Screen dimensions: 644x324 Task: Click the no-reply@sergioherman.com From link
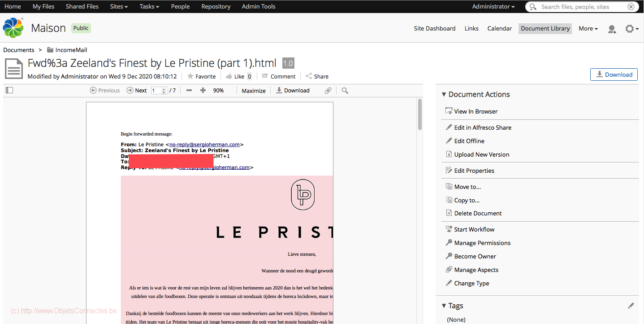pyautogui.click(x=204, y=144)
